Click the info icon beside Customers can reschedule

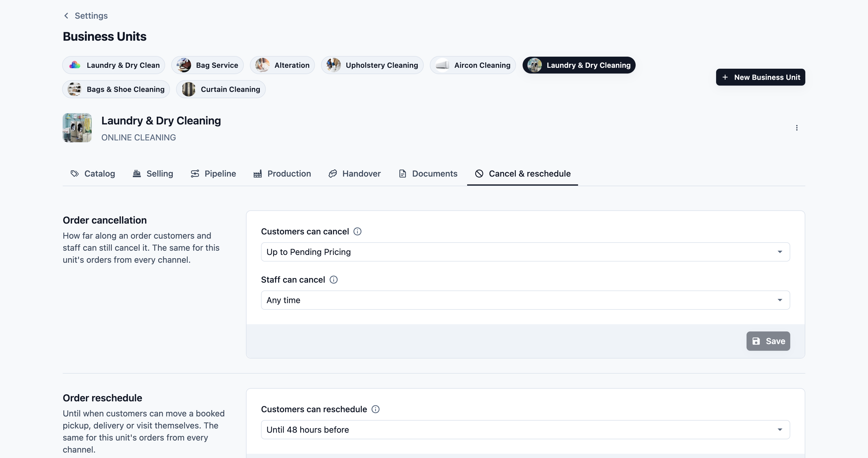[x=375, y=409]
